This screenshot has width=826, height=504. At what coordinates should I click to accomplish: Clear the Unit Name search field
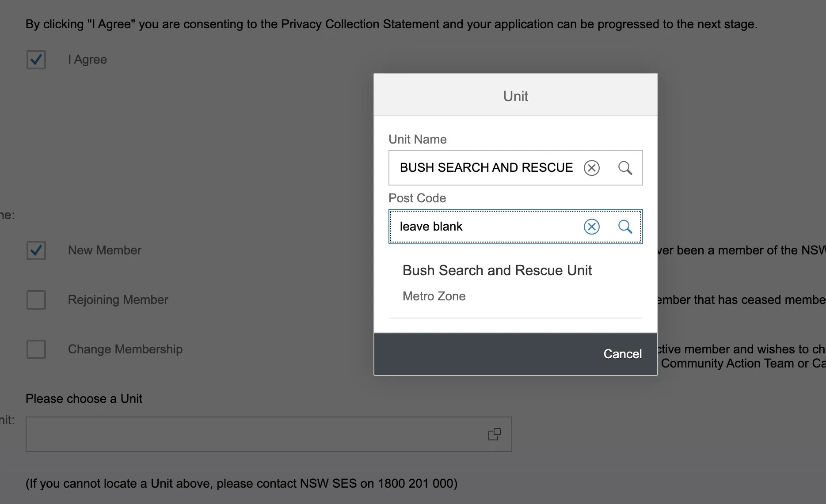591,168
